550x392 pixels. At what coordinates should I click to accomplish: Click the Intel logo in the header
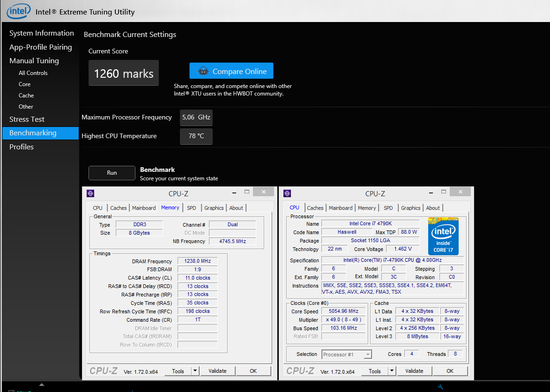click(19, 11)
